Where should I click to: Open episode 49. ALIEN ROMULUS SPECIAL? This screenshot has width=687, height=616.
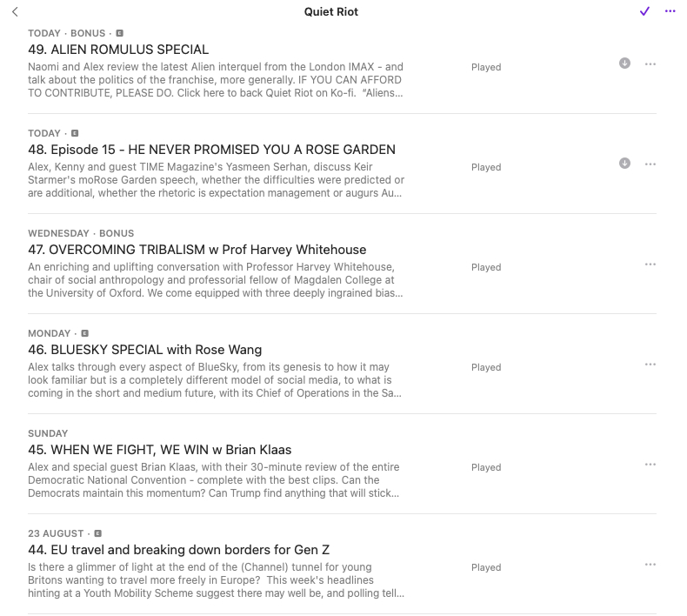[118, 50]
